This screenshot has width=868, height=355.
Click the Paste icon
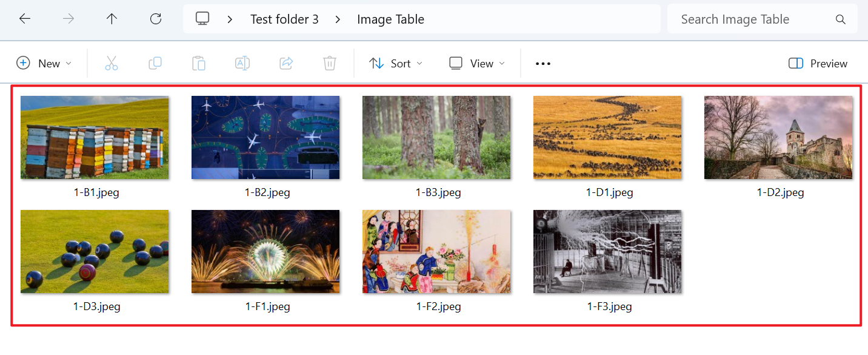pos(199,63)
